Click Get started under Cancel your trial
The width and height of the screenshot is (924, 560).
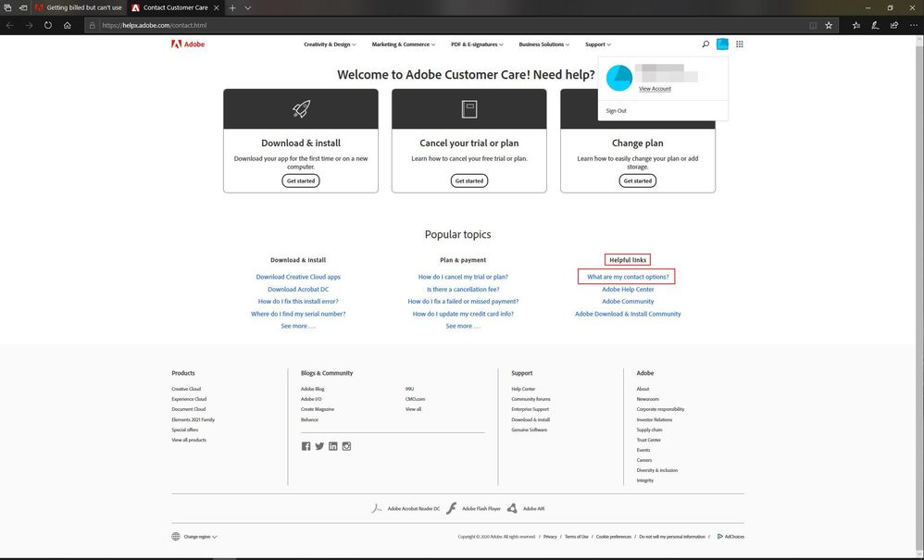(469, 180)
